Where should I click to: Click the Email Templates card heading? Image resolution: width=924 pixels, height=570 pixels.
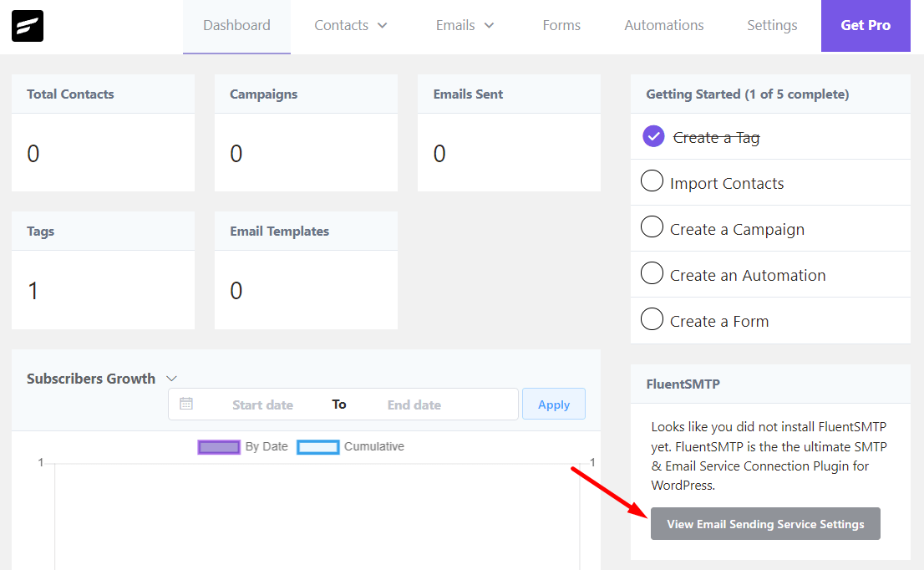(279, 231)
